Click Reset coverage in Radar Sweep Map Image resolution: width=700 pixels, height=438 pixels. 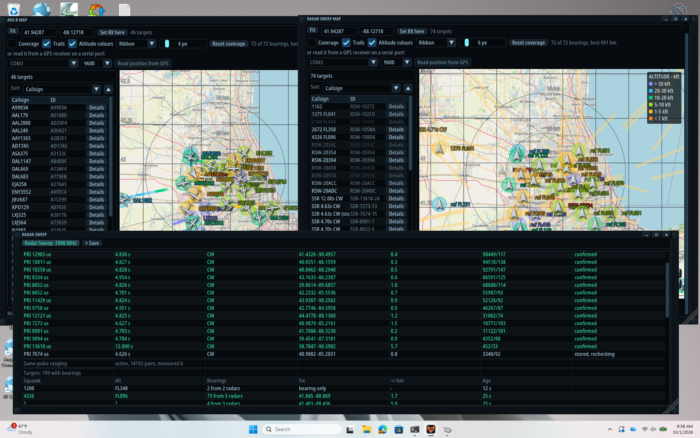528,43
